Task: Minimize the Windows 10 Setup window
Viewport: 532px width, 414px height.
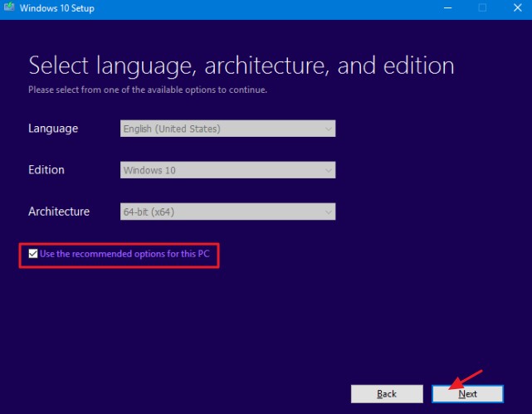Action: tap(448, 7)
